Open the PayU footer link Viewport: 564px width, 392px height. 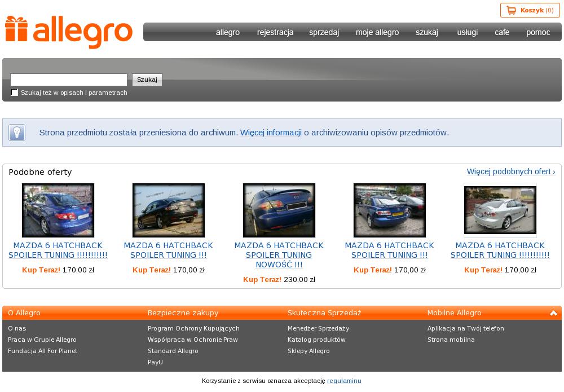pyautogui.click(x=155, y=362)
